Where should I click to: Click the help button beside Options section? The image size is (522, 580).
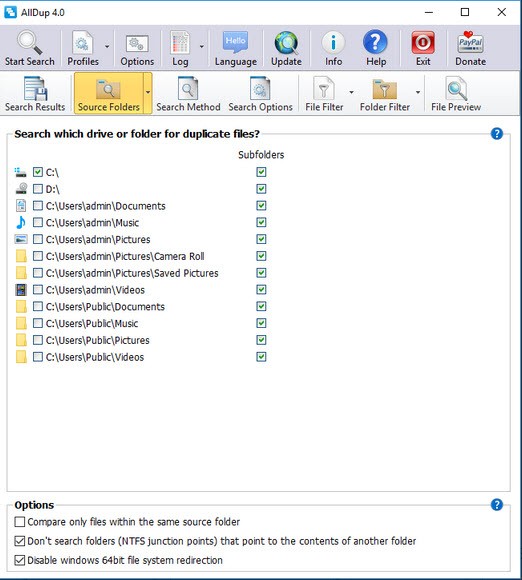pyautogui.click(x=497, y=505)
